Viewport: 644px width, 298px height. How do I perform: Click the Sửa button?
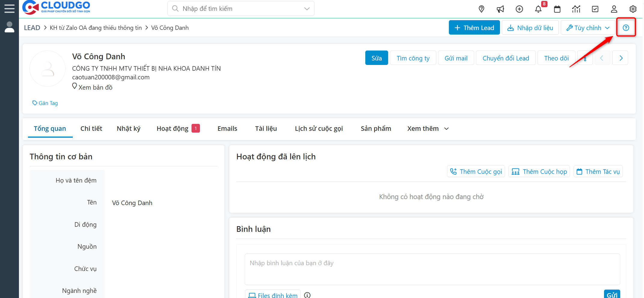tap(376, 58)
